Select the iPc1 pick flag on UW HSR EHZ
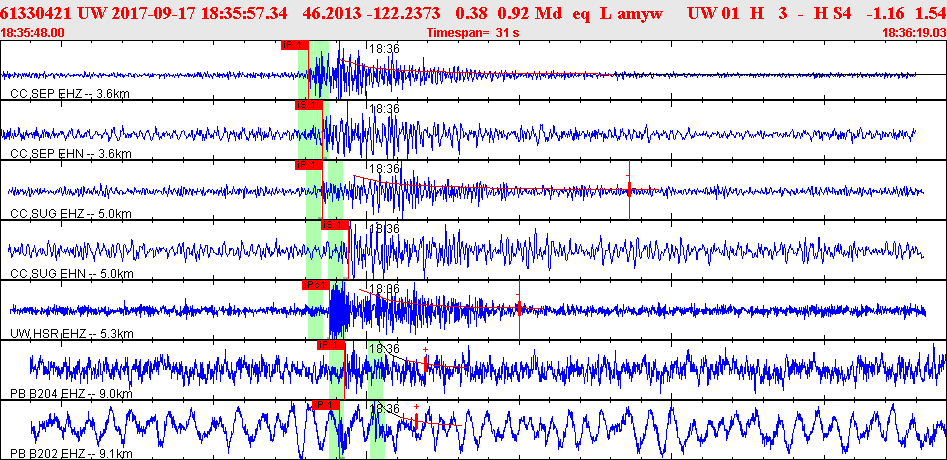The image size is (947, 460). (315, 285)
